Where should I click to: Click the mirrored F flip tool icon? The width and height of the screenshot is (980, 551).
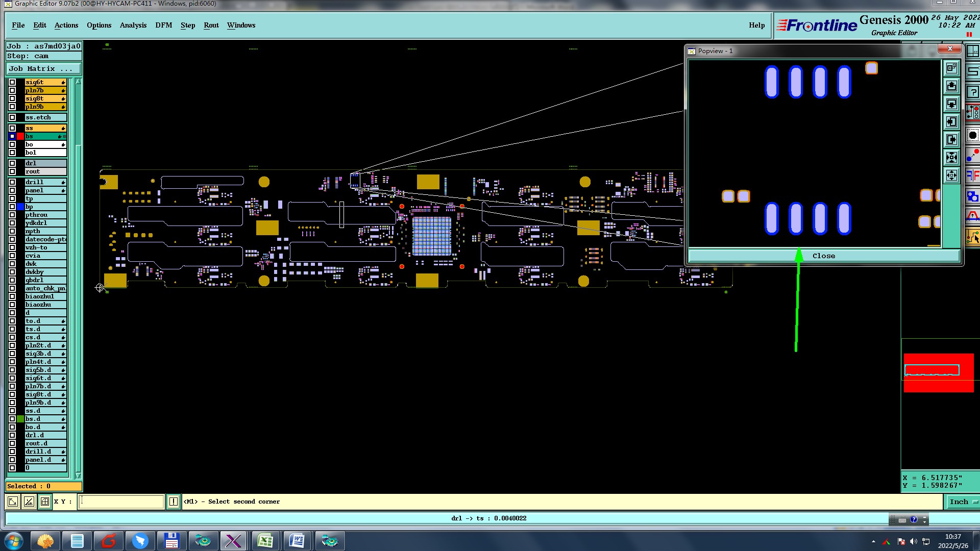pyautogui.click(x=973, y=177)
